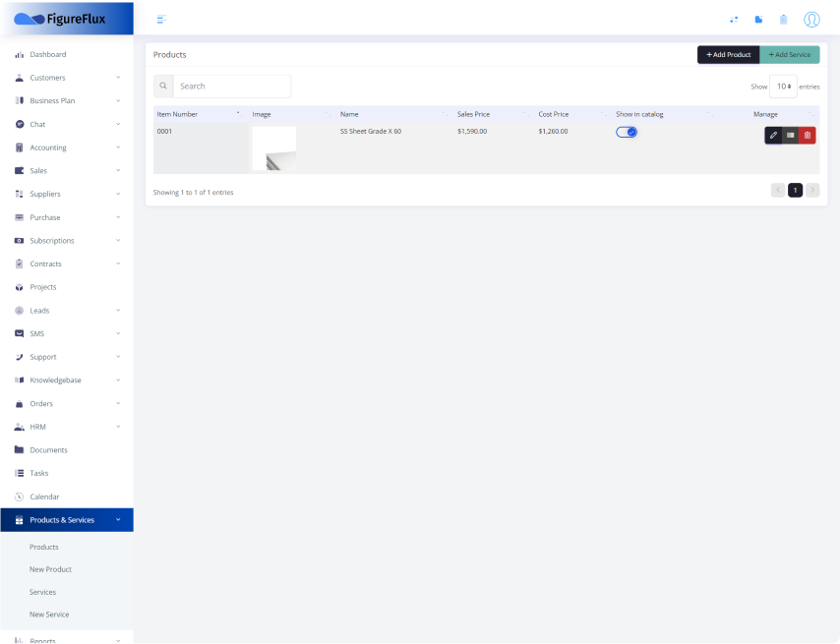This screenshot has width=840, height=644.
Task: Click the search magnifier icon
Action: pyautogui.click(x=163, y=87)
